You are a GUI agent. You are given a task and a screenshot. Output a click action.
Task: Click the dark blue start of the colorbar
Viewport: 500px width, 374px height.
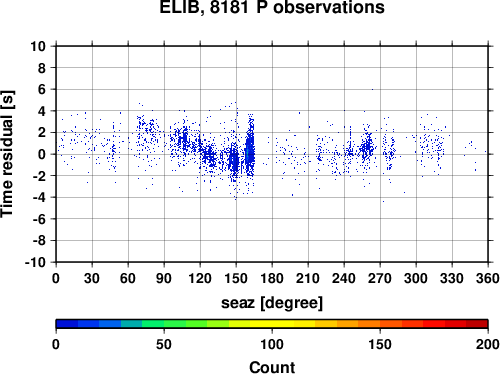67,324
